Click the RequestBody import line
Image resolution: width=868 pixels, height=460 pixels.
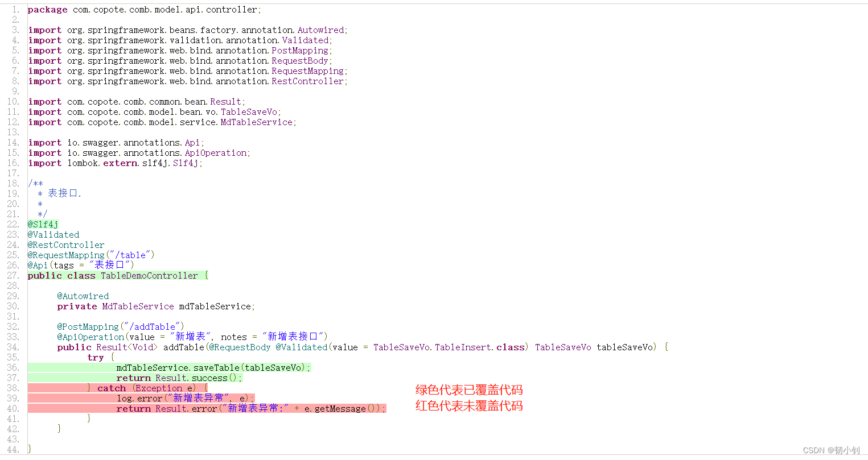coord(180,61)
